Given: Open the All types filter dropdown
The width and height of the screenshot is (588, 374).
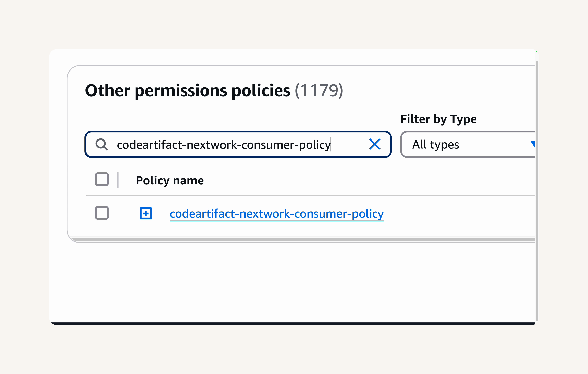Looking at the screenshot, I should (468, 144).
